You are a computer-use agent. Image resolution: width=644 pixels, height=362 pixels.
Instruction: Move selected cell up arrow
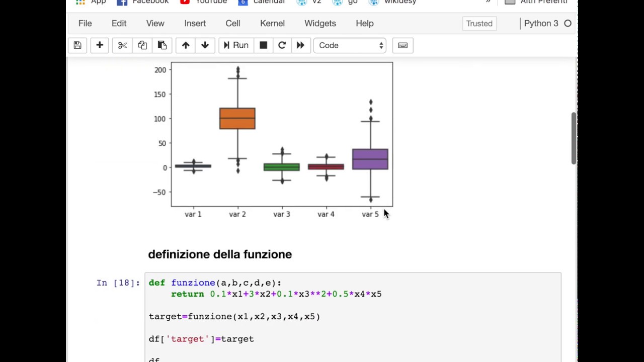[x=186, y=45]
